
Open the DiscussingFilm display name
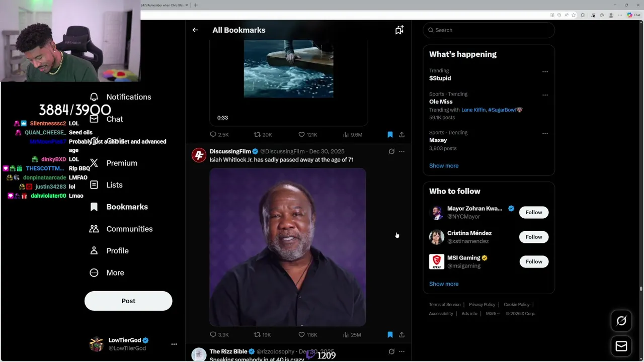click(230, 151)
